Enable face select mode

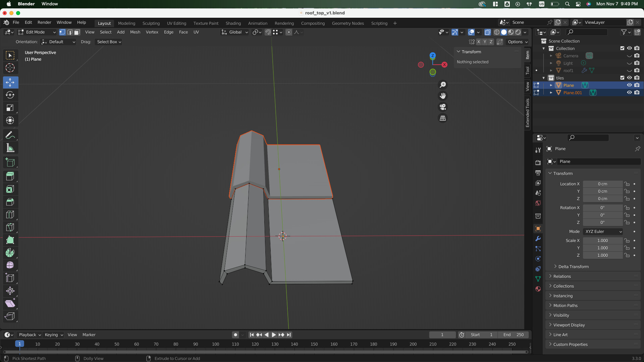coord(77,32)
